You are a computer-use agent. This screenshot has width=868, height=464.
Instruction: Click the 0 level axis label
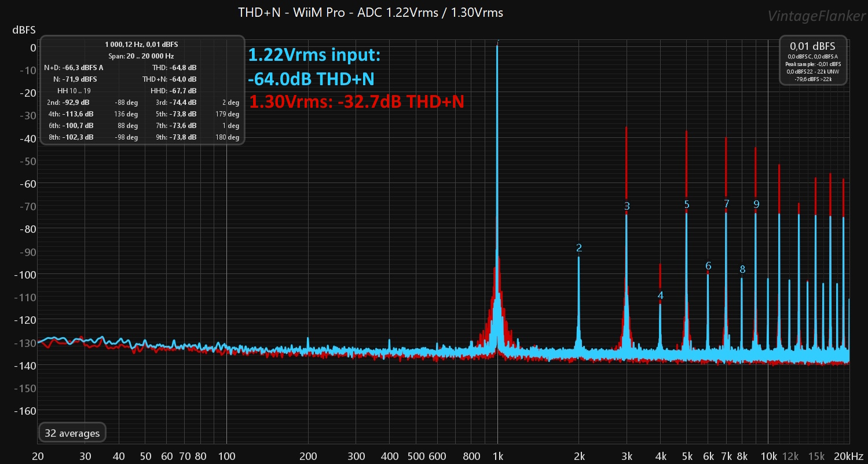pos(33,48)
